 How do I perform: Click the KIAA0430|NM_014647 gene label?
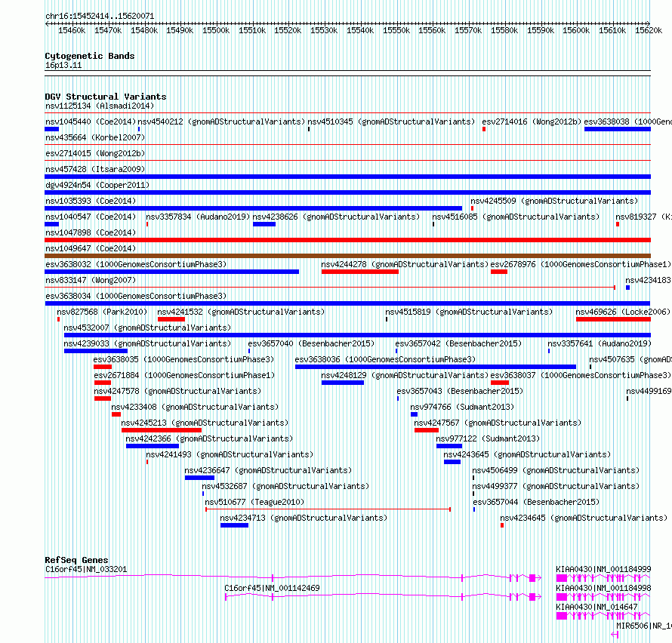[x=596, y=607]
